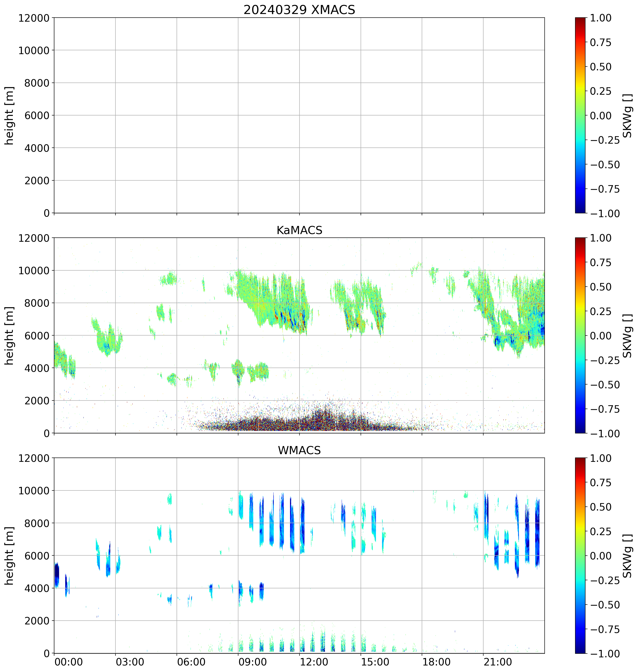Click the XMACS height [m] axis label
The width and height of the screenshot is (638, 672).
click(9, 116)
